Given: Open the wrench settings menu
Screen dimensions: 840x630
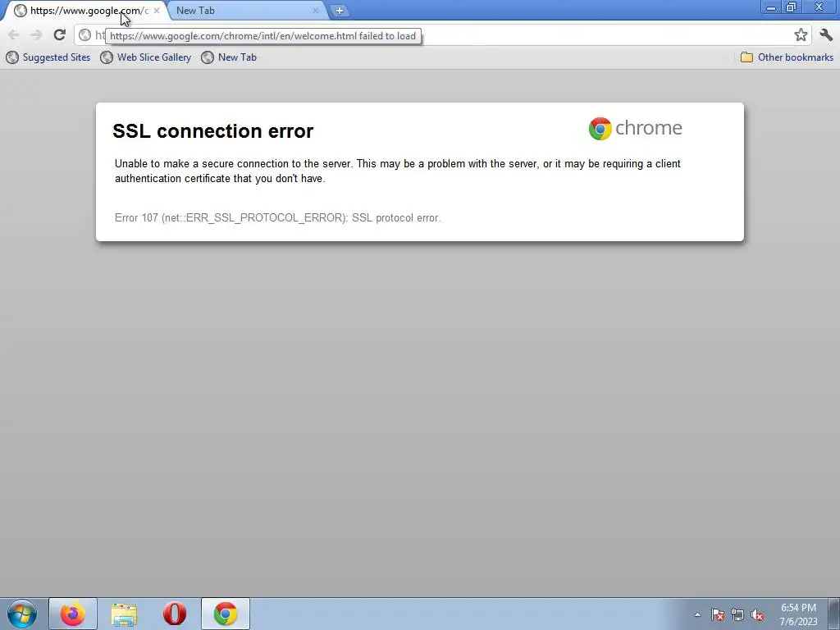Looking at the screenshot, I should (825, 34).
